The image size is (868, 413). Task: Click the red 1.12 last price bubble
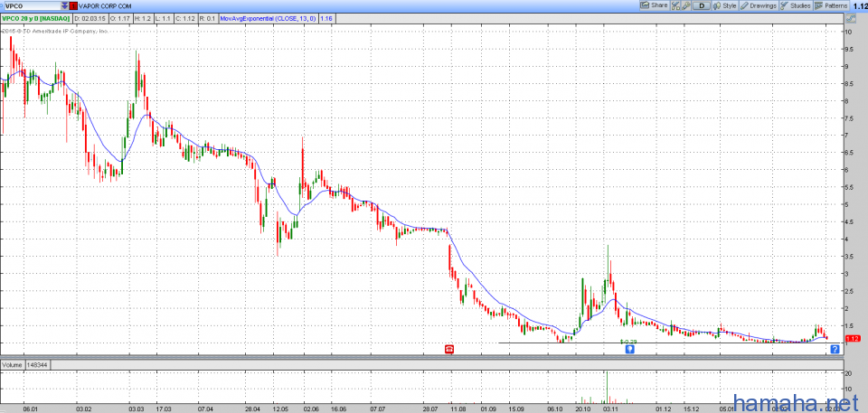tap(853, 338)
